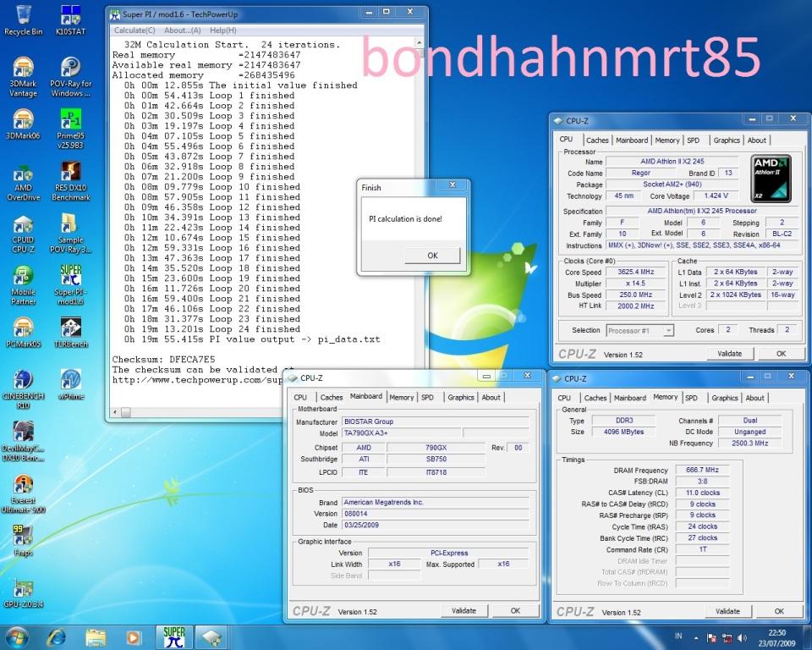This screenshot has width=812, height=650.
Task: Switch to Super PI taskbar button
Action: click(174, 637)
